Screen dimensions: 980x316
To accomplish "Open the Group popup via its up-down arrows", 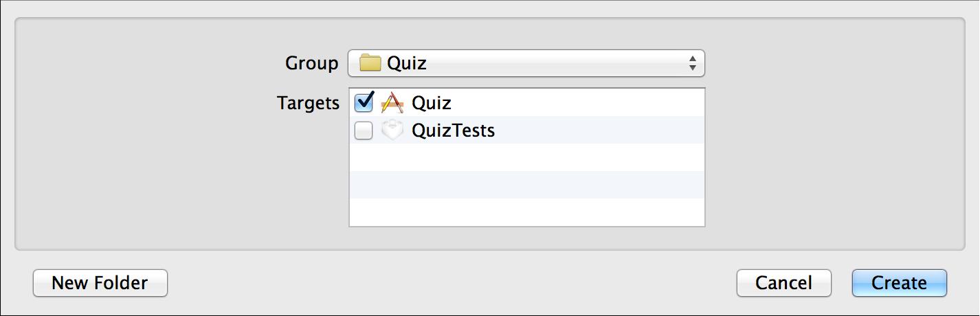I will (692, 63).
